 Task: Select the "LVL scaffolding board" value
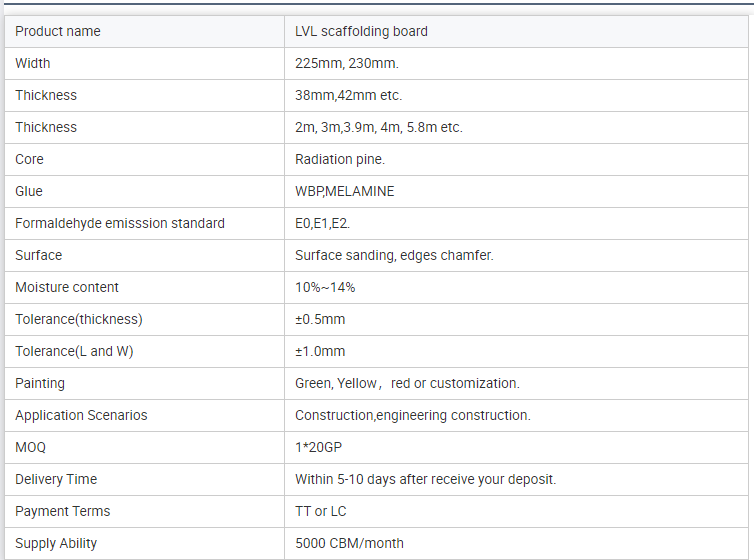click(x=361, y=31)
